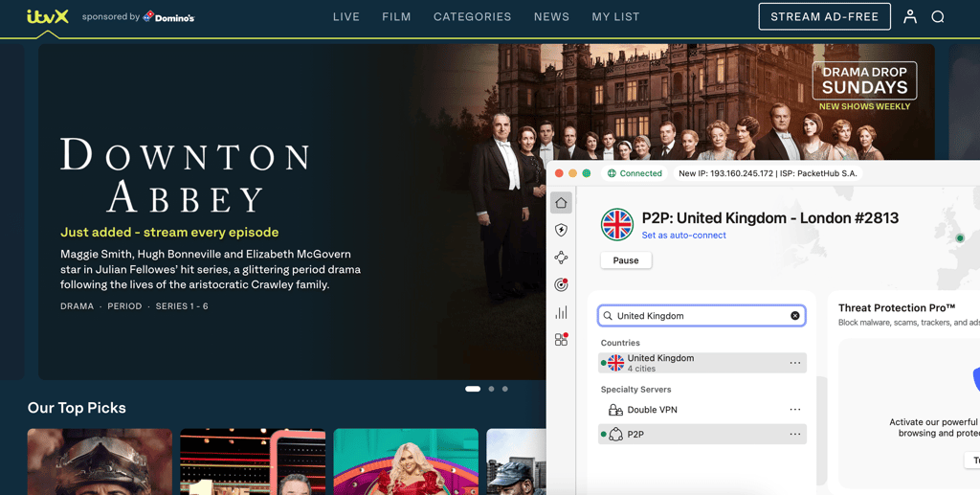Click 'Just added - stream every episode' text

click(169, 232)
